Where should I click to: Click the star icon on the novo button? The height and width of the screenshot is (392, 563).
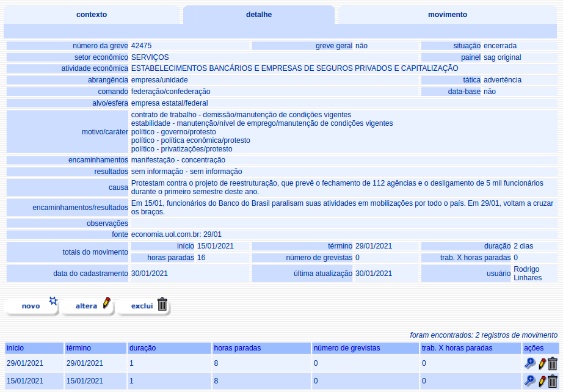click(x=53, y=301)
